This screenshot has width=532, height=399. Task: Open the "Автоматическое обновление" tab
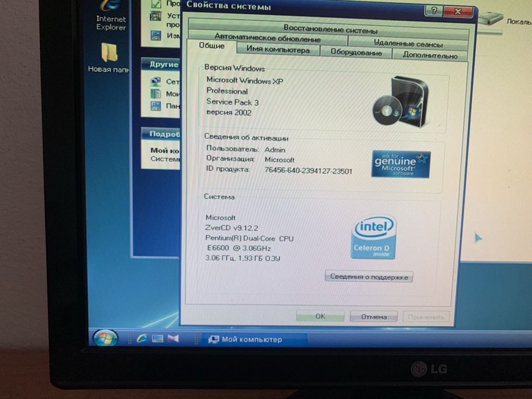click(268, 37)
